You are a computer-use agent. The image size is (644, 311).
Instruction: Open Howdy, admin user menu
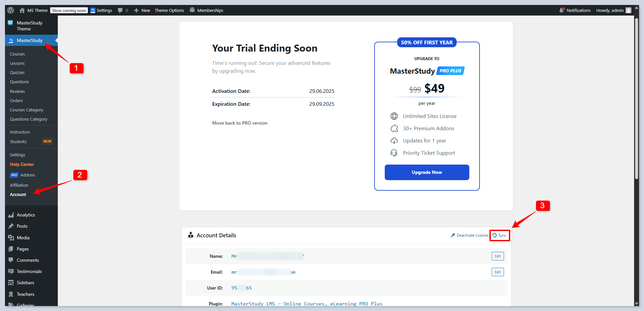[x=613, y=10]
